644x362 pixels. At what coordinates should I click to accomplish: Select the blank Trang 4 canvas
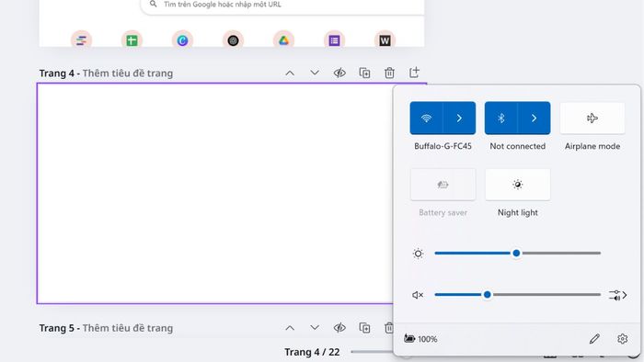pos(214,194)
